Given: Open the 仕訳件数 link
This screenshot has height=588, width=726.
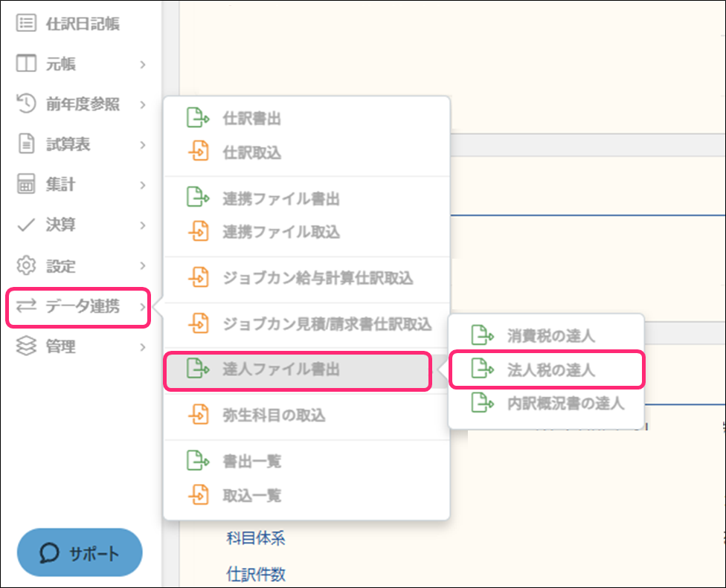Looking at the screenshot, I should 256,574.
